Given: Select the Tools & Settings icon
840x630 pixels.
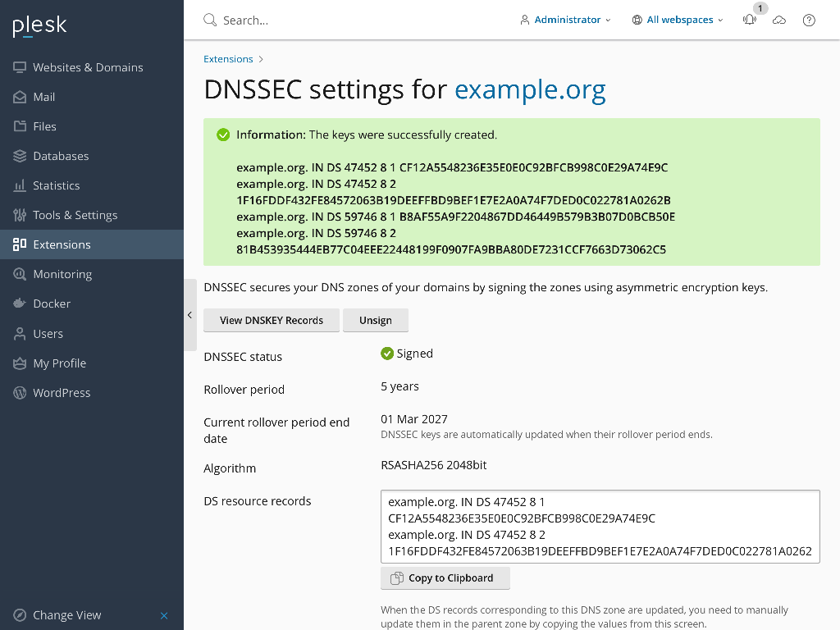Looking at the screenshot, I should 18,215.
